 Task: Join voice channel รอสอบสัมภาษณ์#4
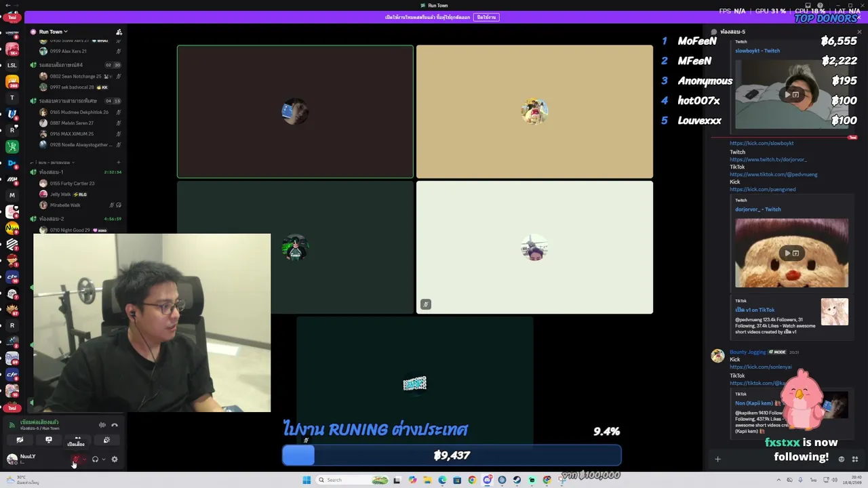[61, 65]
